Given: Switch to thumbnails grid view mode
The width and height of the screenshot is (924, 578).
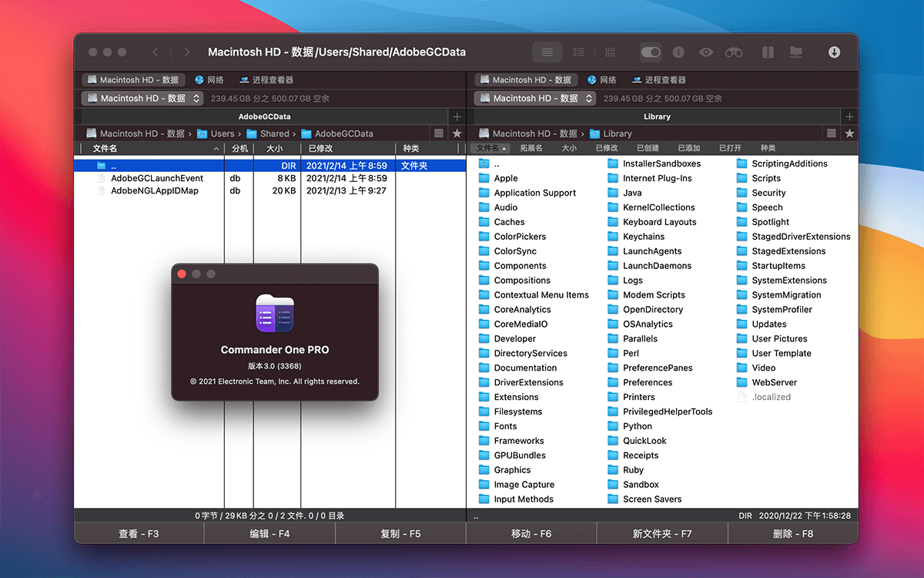Looking at the screenshot, I should click(x=610, y=52).
